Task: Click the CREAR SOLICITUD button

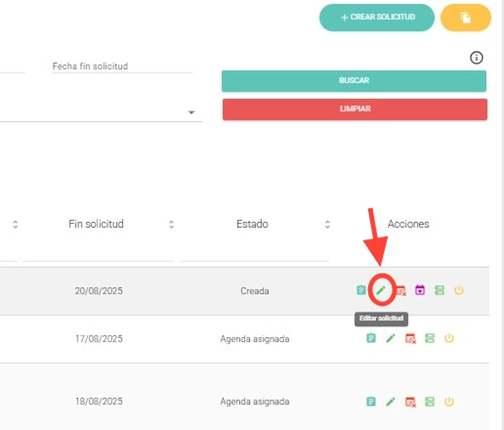Action: 377,17
